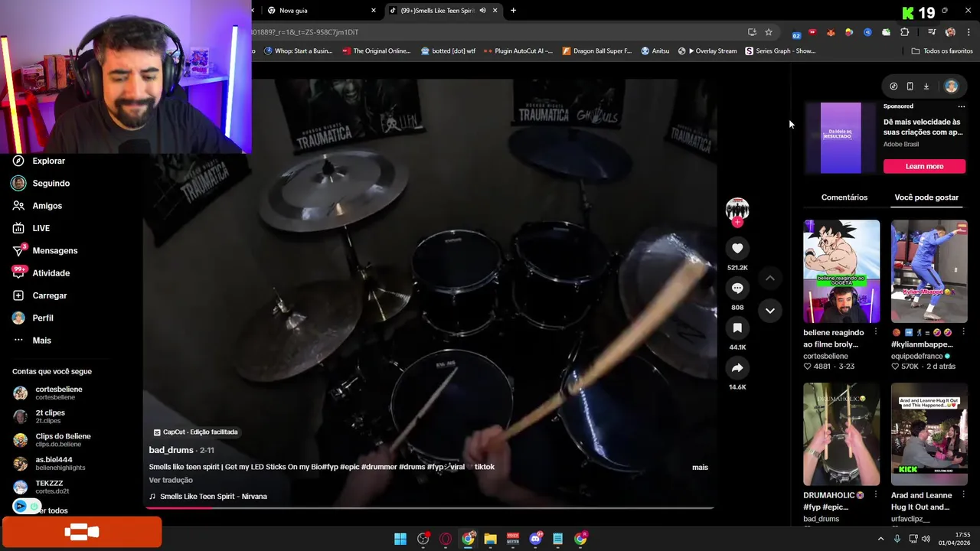Click the install app icon in the address bar
Viewport: 980px width, 551px height.
tap(752, 32)
